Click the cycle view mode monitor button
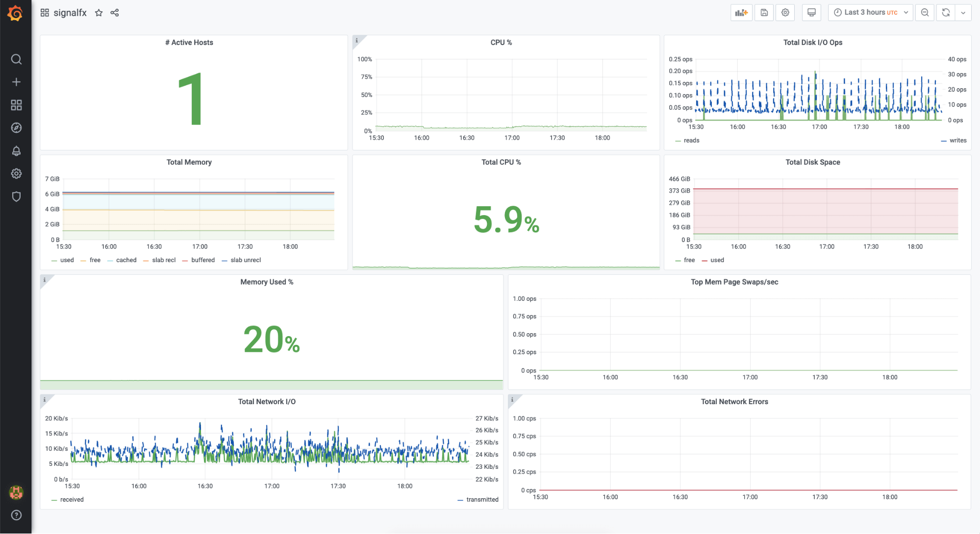The height and width of the screenshot is (534, 980). pos(811,13)
